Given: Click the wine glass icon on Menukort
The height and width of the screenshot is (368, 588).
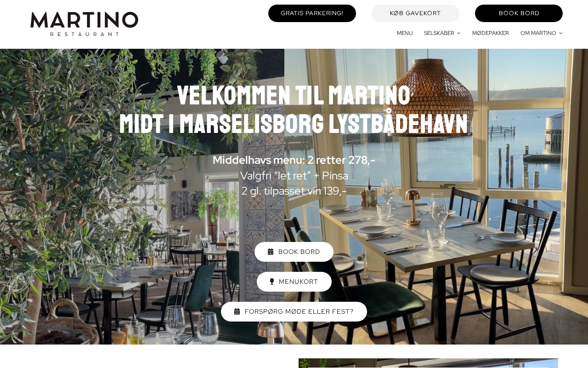Looking at the screenshot, I should click(x=272, y=282).
